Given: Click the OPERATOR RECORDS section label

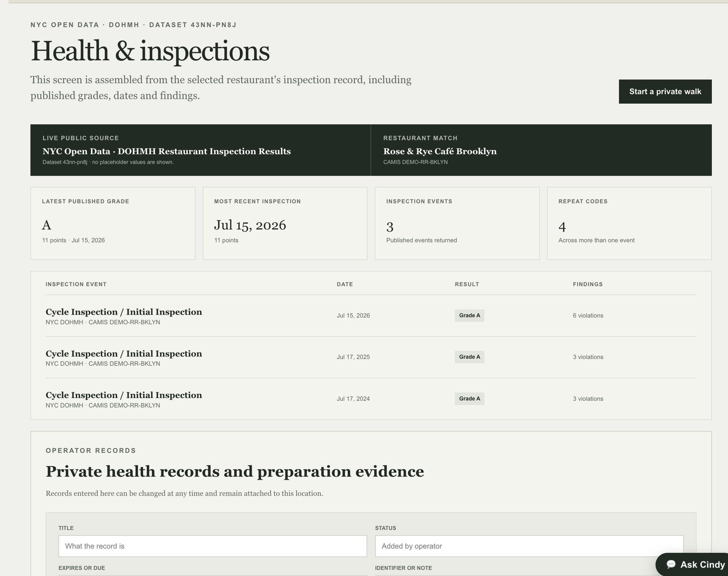Looking at the screenshot, I should (x=91, y=451).
